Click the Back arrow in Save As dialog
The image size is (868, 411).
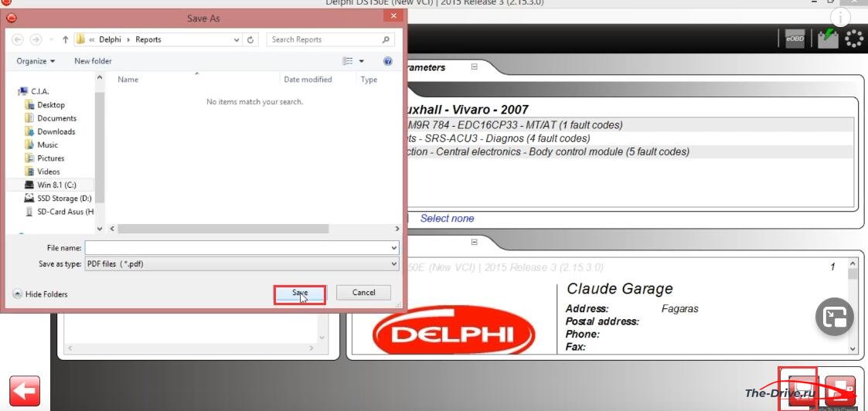(17, 40)
